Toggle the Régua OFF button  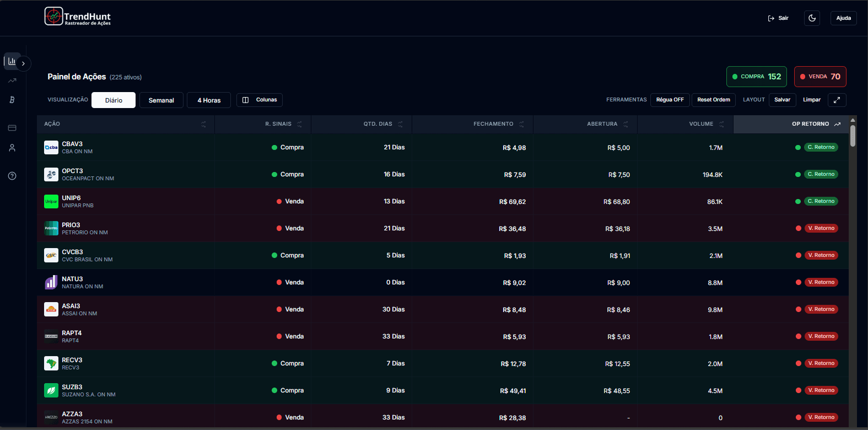(670, 100)
